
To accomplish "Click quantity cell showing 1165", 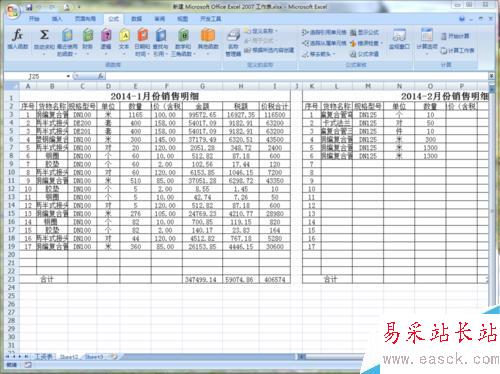I will click(x=135, y=115).
